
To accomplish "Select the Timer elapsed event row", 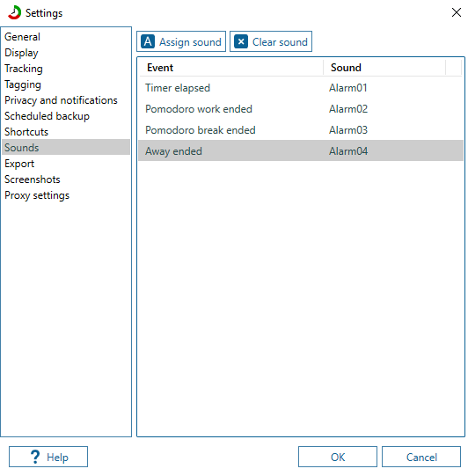I will pos(301,88).
